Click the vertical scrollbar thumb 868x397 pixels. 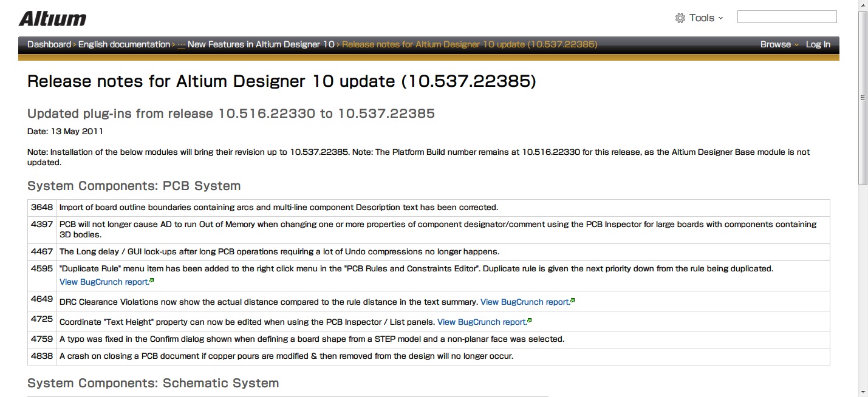tap(863, 98)
